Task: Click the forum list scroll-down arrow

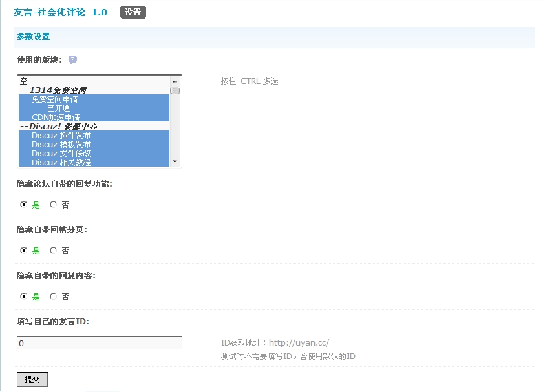Action: 175,162
